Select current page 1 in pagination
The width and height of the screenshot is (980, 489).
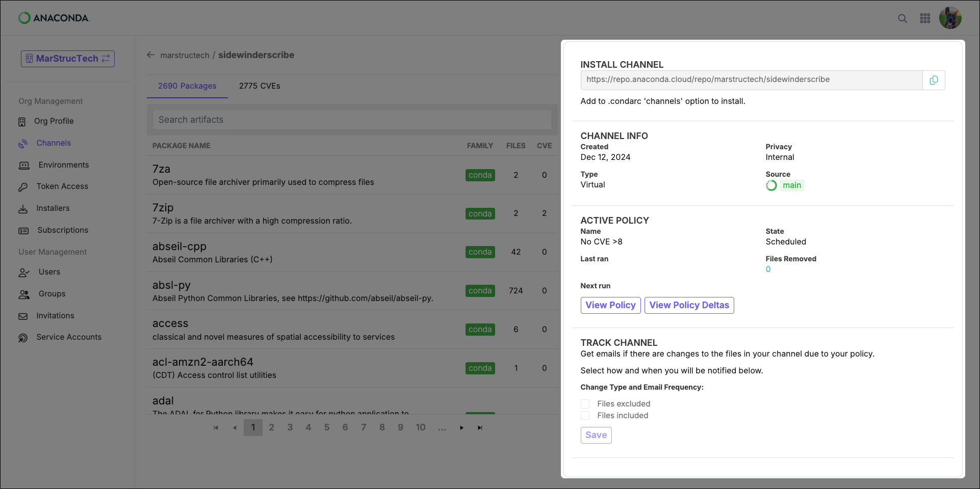pos(253,428)
